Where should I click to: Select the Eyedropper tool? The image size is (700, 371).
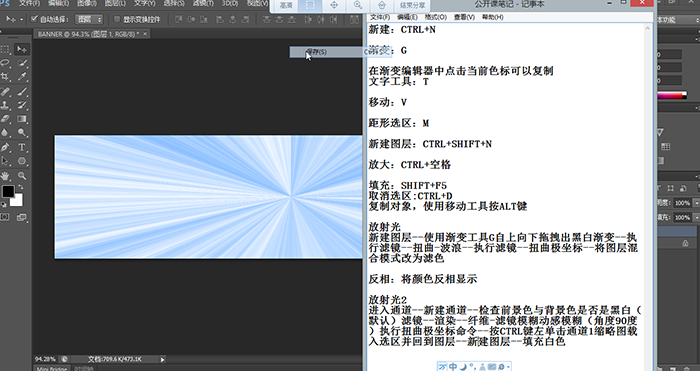point(21,77)
